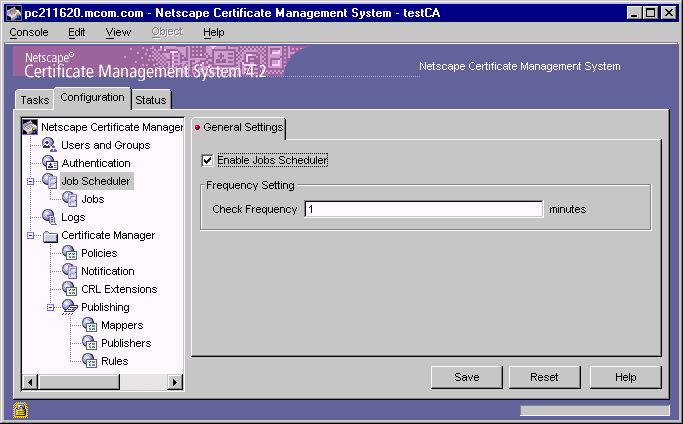Click the Publishers node icon
Viewport: 683px width, 424px height.
90,343
